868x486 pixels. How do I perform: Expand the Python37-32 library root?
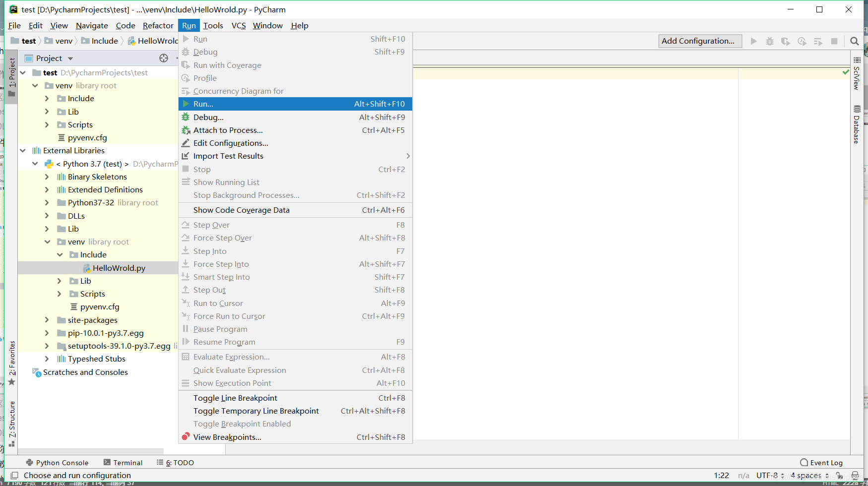[47, 202]
